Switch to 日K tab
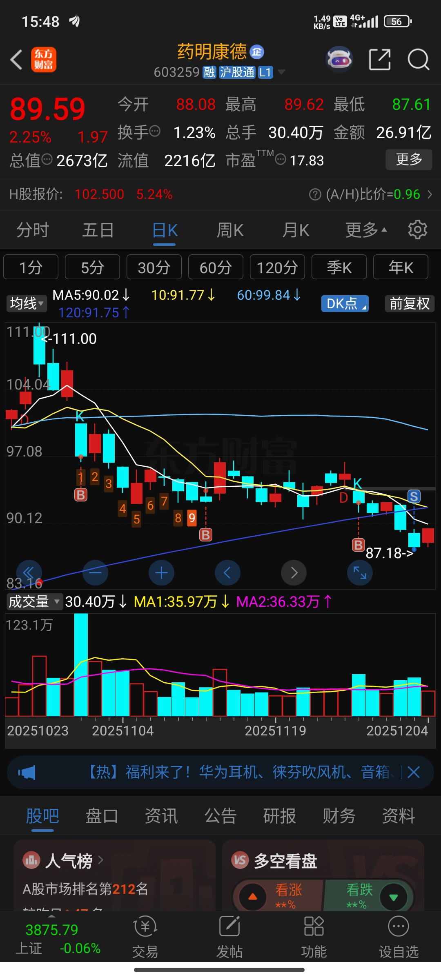Viewport: 441px width, 980px height. pyautogui.click(x=165, y=230)
